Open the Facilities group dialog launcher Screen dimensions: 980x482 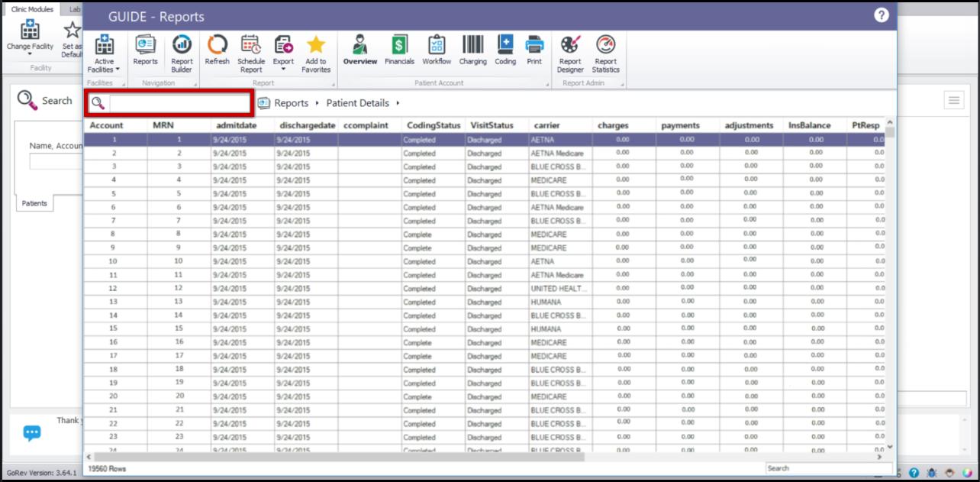(x=123, y=83)
